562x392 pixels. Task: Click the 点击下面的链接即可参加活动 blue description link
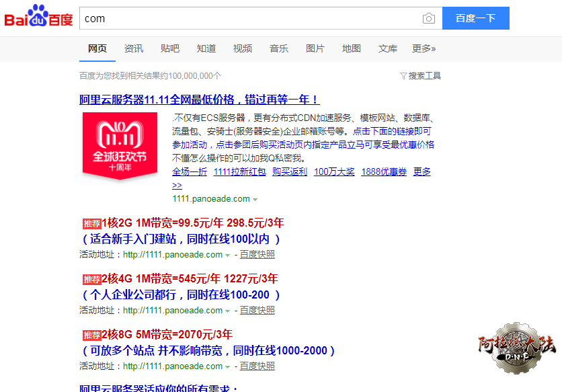coord(303,138)
